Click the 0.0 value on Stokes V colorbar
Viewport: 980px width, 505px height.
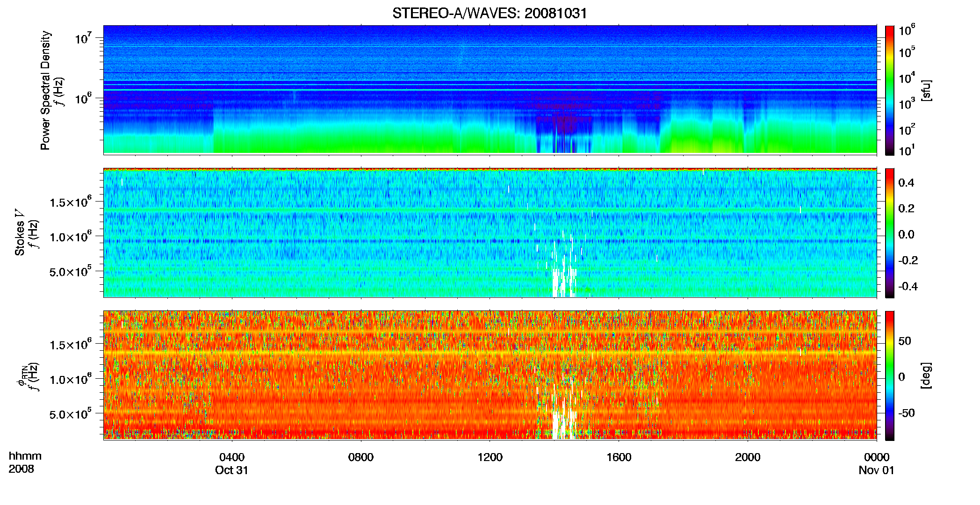[906, 235]
